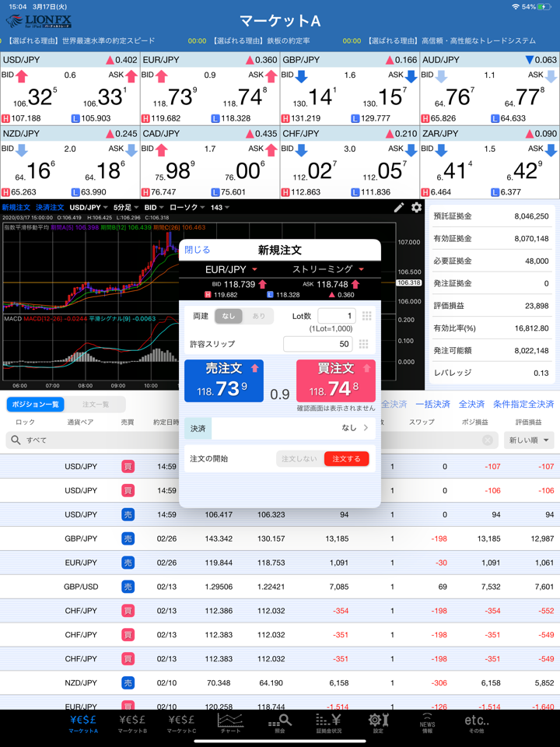Image resolution: width=560 pixels, height=747 pixels.
Task: Open ストリーミング order type dropdown
Action: click(327, 269)
